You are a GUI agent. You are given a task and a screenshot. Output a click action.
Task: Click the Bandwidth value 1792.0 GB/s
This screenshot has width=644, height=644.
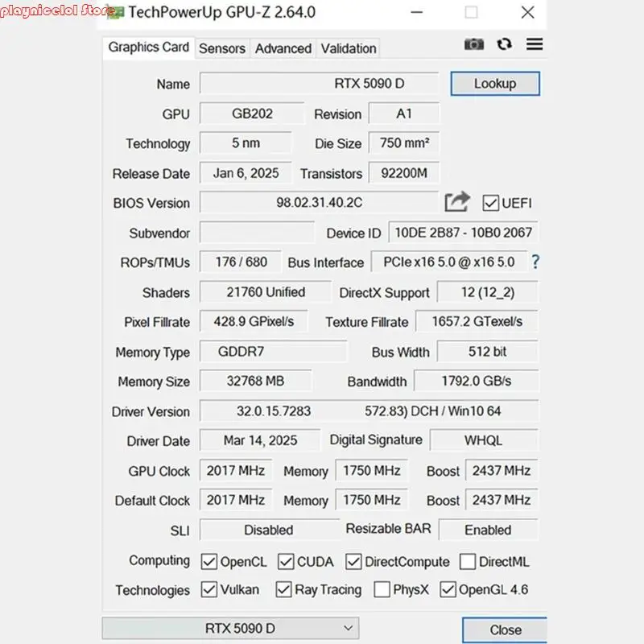click(x=476, y=381)
